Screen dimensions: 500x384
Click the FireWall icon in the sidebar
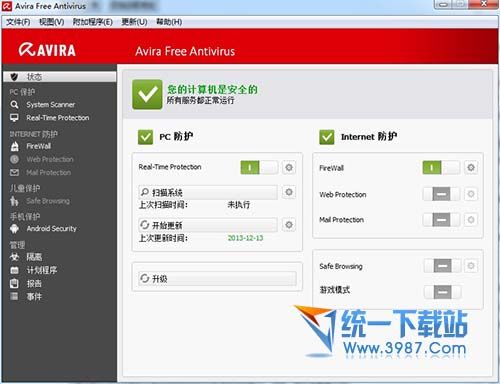coord(14,146)
